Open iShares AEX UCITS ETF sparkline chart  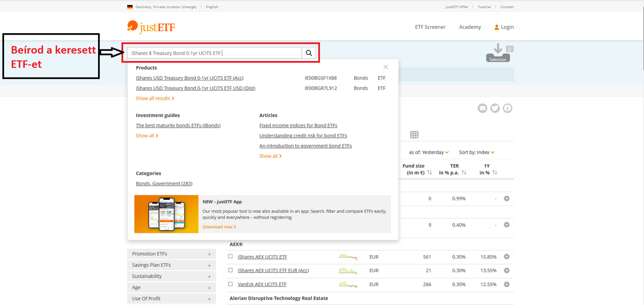[x=348, y=257]
